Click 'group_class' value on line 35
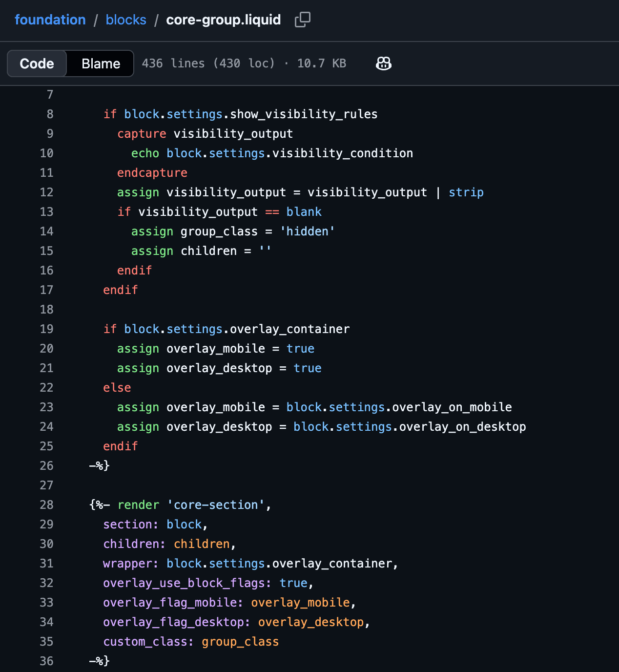Viewport: 619px width, 672px height. (240, 642)
